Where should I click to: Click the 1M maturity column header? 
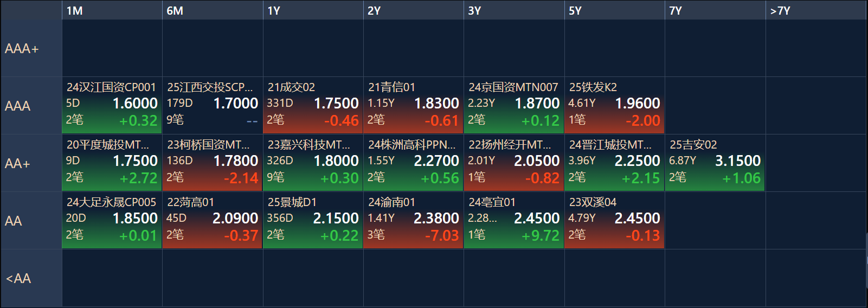112,10
